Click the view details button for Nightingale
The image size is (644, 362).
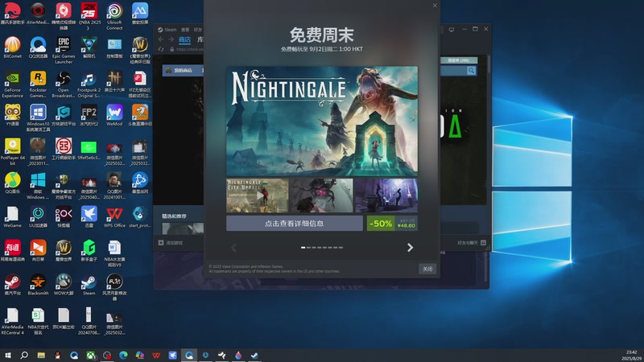click(x=294, y=224)
